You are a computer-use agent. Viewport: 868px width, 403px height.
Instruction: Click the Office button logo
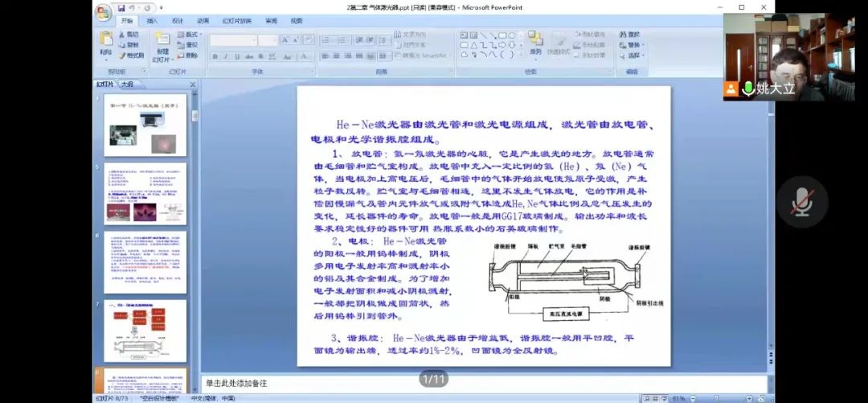tap(103, 11)
